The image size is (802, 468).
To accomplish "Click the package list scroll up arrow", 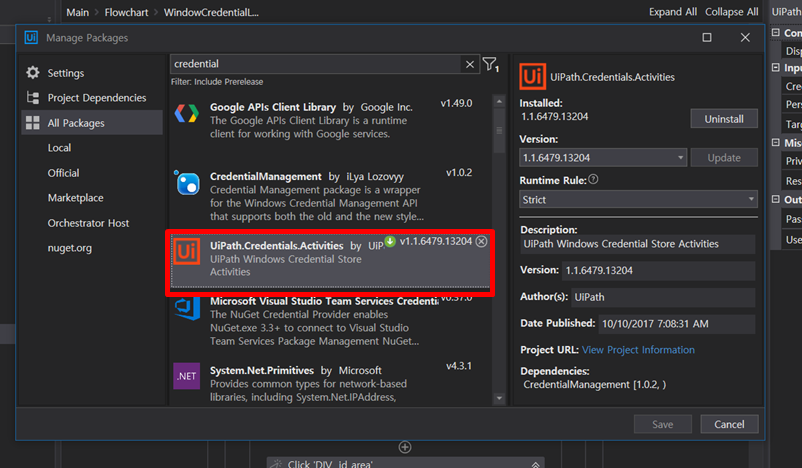I will tap(499, 101).
